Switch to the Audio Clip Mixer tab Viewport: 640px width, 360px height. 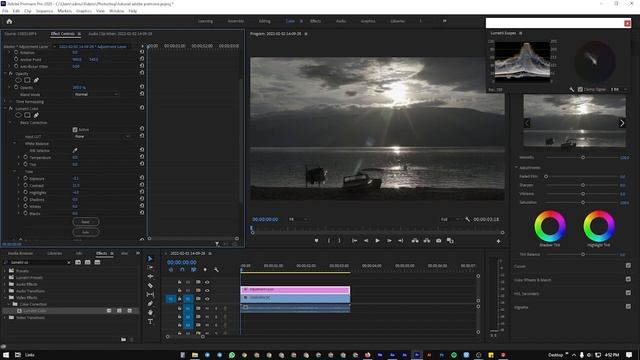tap(120, 34)
